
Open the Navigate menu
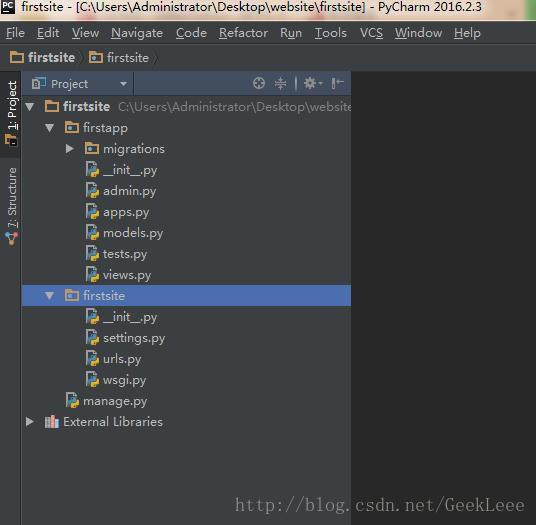[137, 33]
